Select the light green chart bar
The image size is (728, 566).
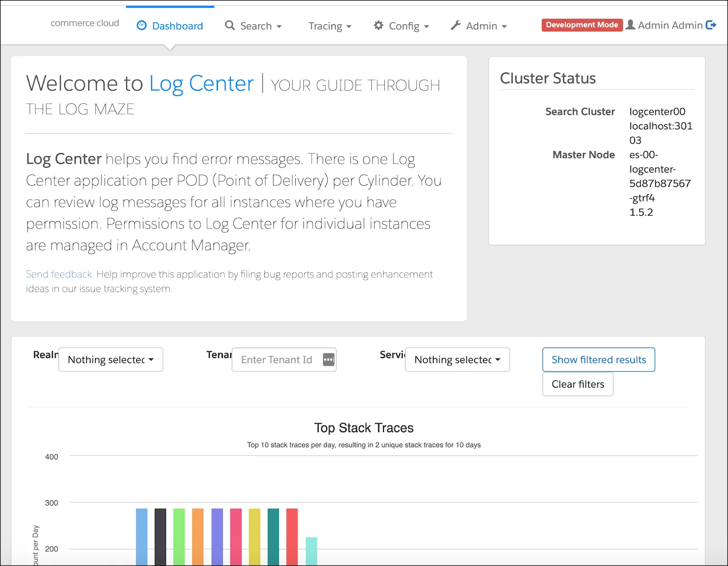(179, 537)
